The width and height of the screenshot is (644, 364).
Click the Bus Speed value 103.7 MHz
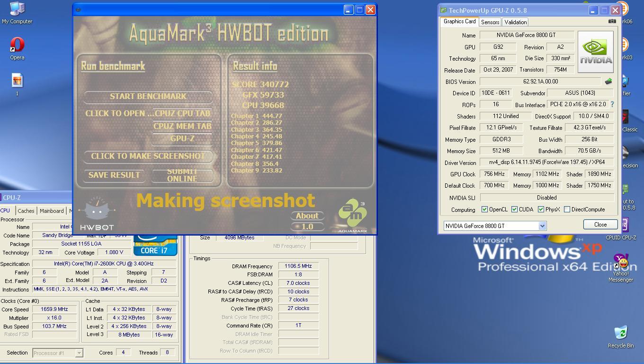[x=54, y=326]
